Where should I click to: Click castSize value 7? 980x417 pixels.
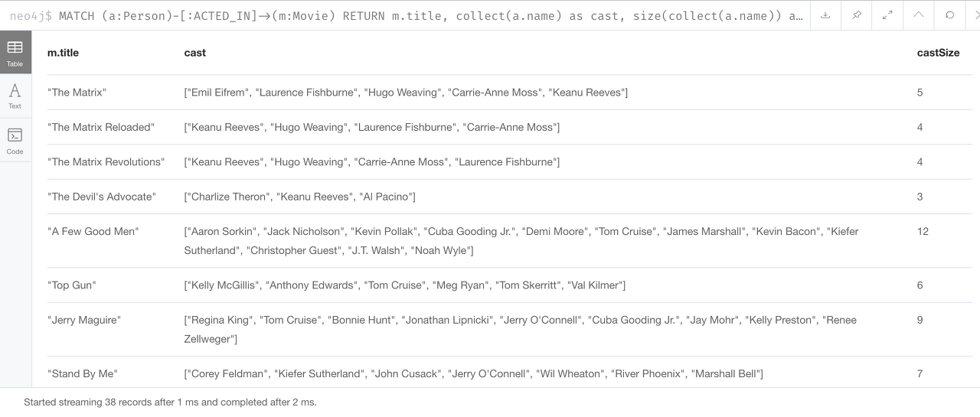coord(920,374)
